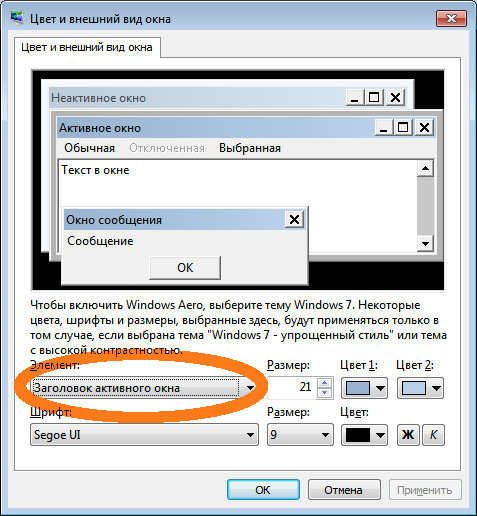Screen dimensions: 477x516
Task: Toggle bold font style button Ж
Action: point(408,435)
